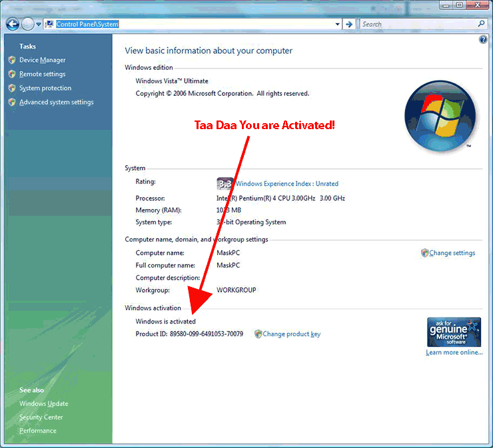Open Security Center under See also
Image resolution: width=493 pixels, height=448 pixels.
click(x=41, y=417)
